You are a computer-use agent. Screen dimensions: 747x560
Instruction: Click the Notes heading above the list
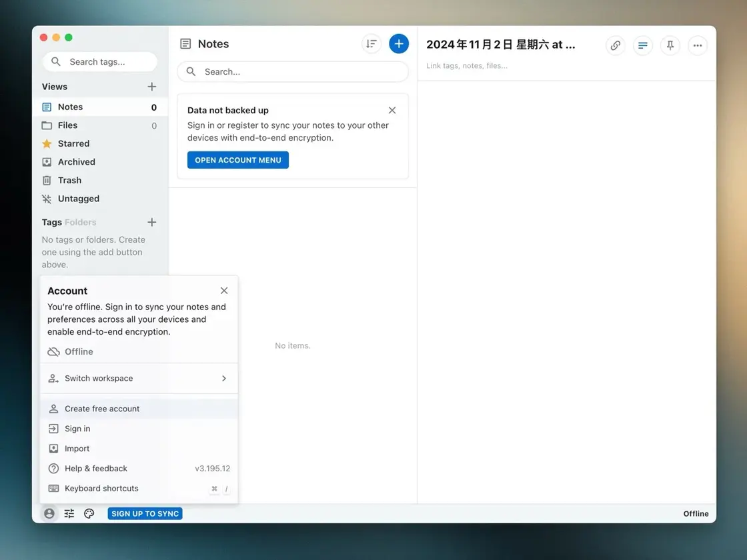click(213, 44)
